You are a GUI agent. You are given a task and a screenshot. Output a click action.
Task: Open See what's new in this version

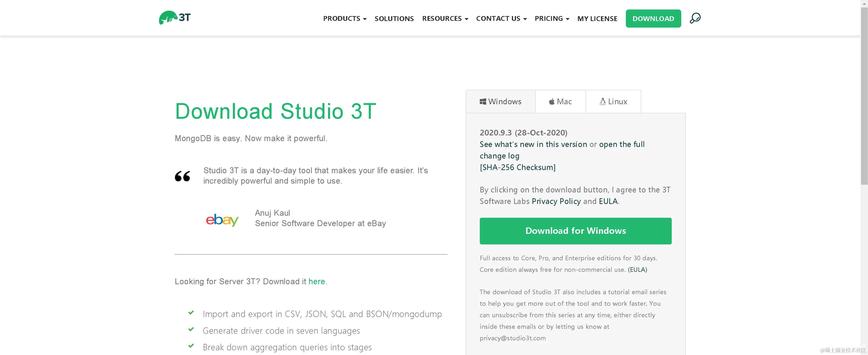pyautogui.click(x=533, y=144)
